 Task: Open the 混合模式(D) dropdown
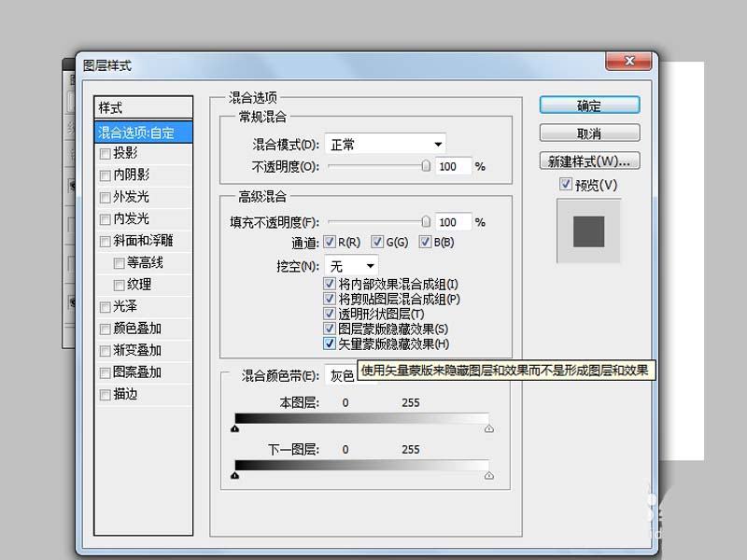click(x=386, y=144)
